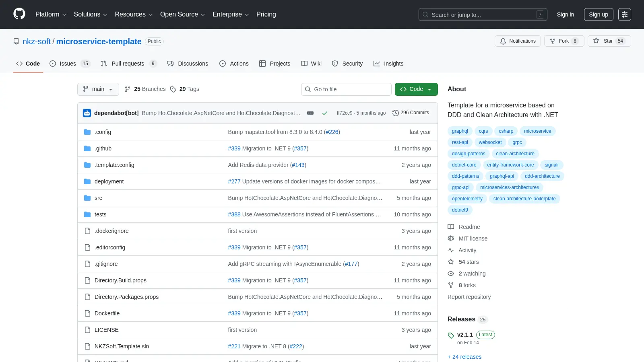Select the clean-architecture topic tag
Image resolution: width=644 pixels, height=362 pixels.
click(515, 154)
